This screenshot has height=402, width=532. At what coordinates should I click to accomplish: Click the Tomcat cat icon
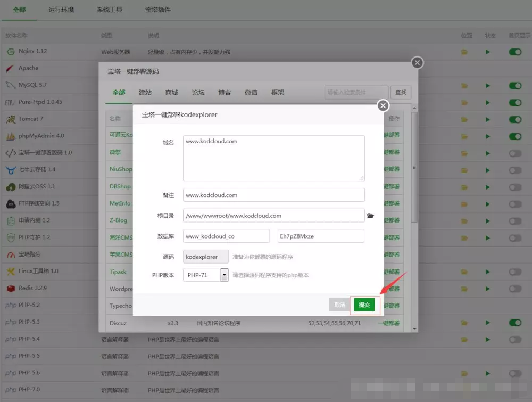(11, 119)
